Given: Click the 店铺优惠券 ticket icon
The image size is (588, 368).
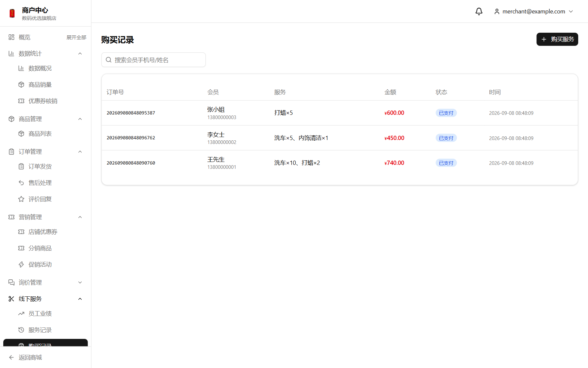Looking at the screenshot, I should tap(21, 232).
